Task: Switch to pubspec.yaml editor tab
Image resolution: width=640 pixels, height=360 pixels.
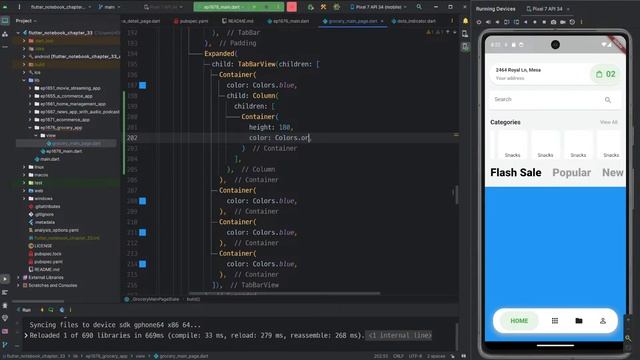Action: point(191,21)
